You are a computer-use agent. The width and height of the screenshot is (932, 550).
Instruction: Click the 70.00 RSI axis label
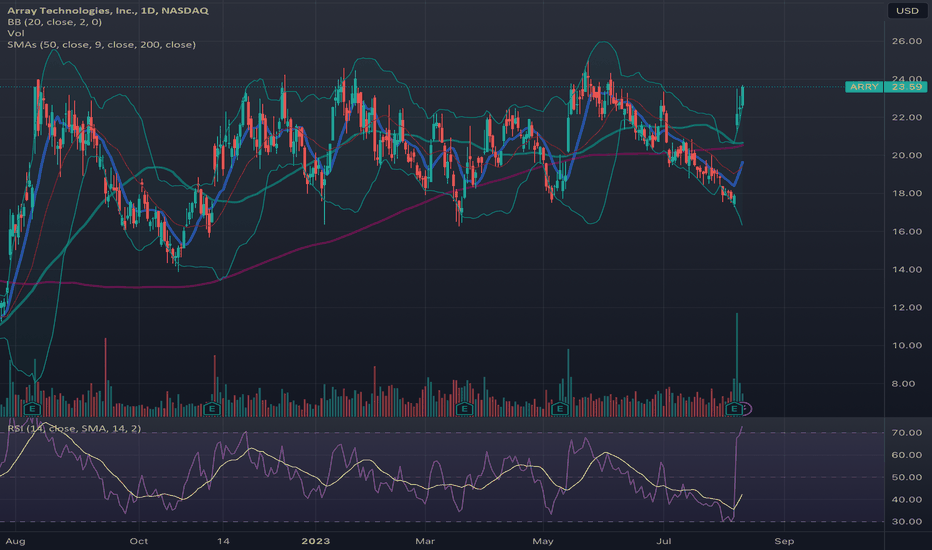[907, 432]
